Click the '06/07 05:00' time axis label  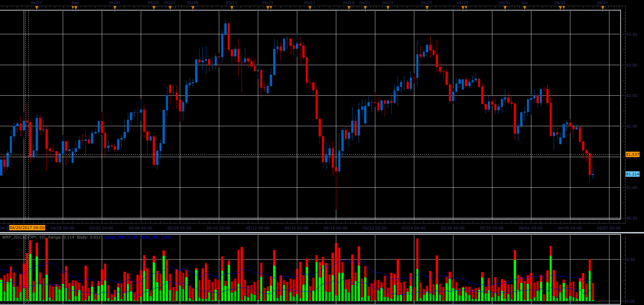point(609,228)
